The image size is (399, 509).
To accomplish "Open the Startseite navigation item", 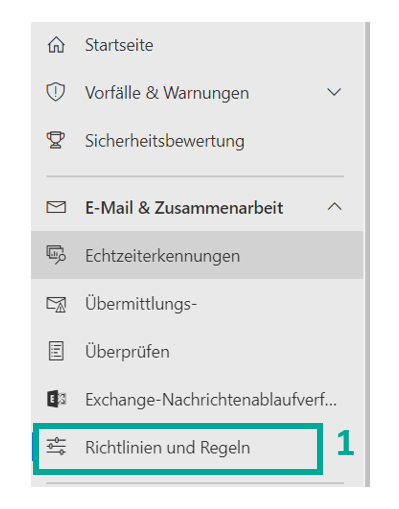I will pos(197,45).
